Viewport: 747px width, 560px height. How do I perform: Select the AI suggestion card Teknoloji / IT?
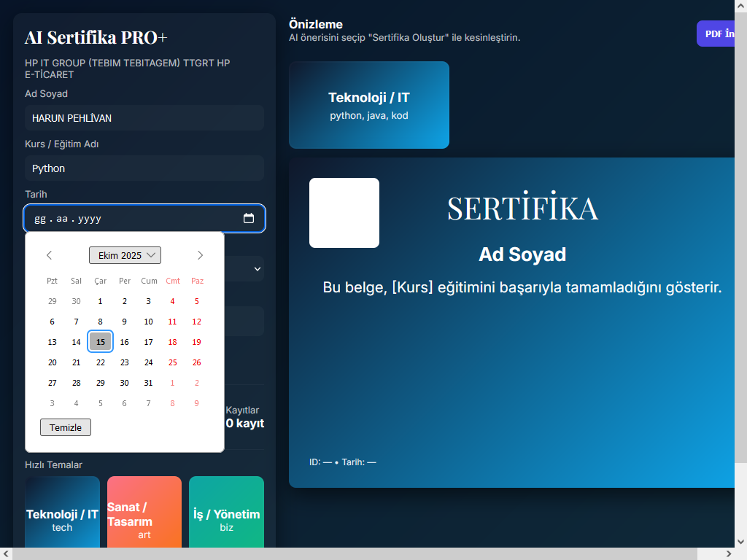pos(369,105)
